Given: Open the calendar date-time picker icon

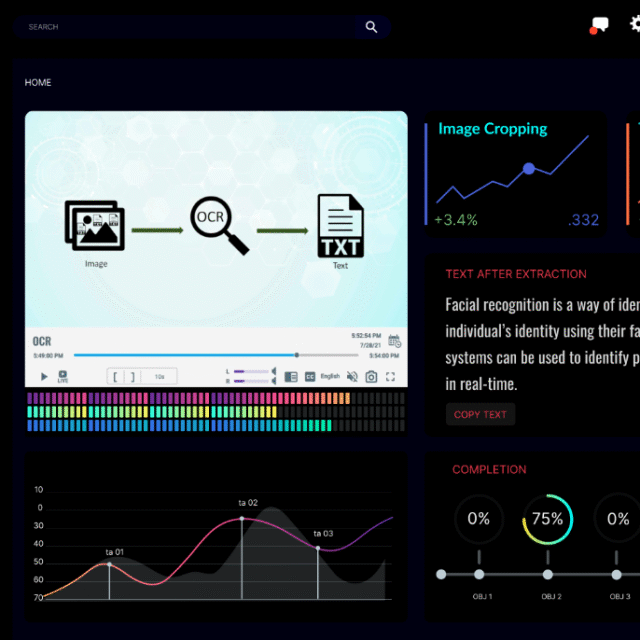Looking at the screenshot, I should pos(394,341).
